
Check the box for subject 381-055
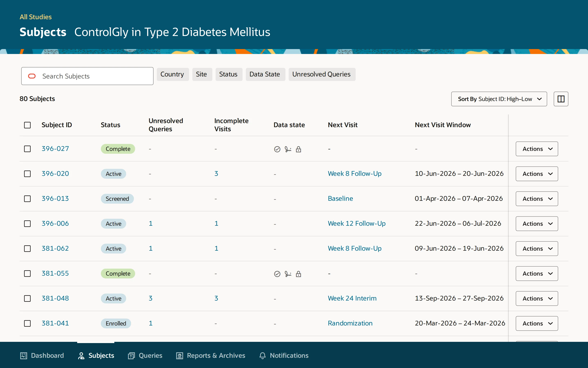(x=27, y=273)
